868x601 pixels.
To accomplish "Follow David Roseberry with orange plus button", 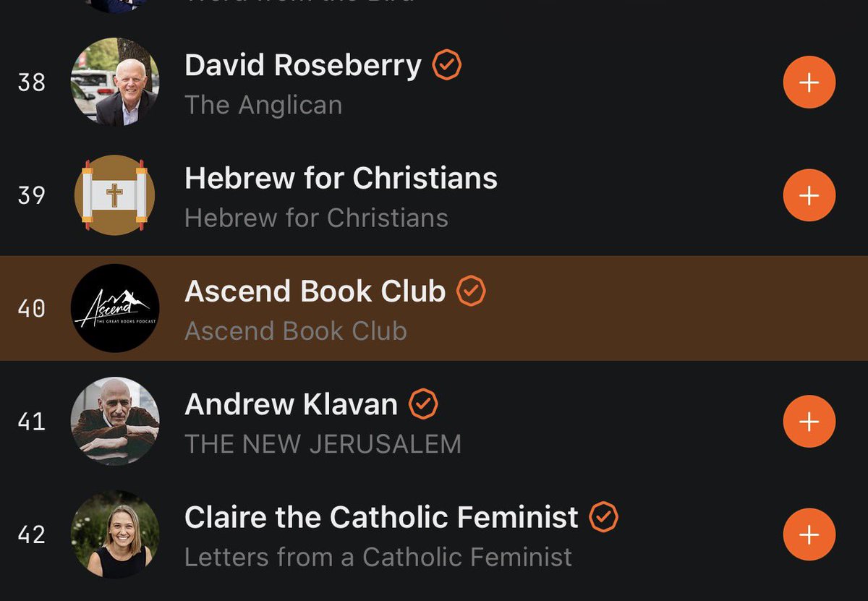I will 809,82.
